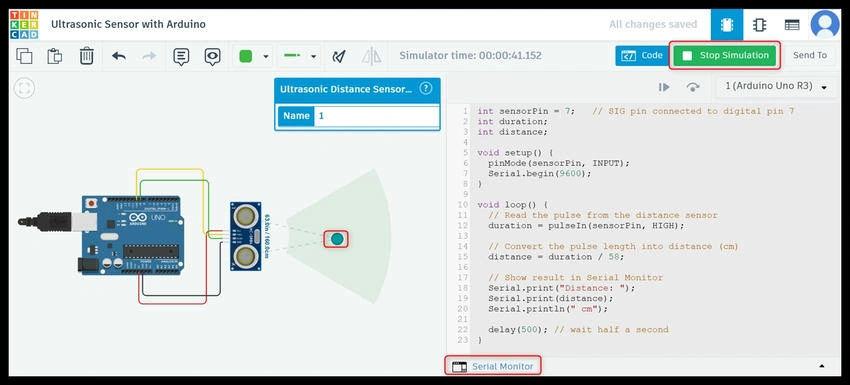Click the wire type line icon
Image resolution: width=850 pixels, height=385 pixels.
pyautogui.click(x=293, y=56)
